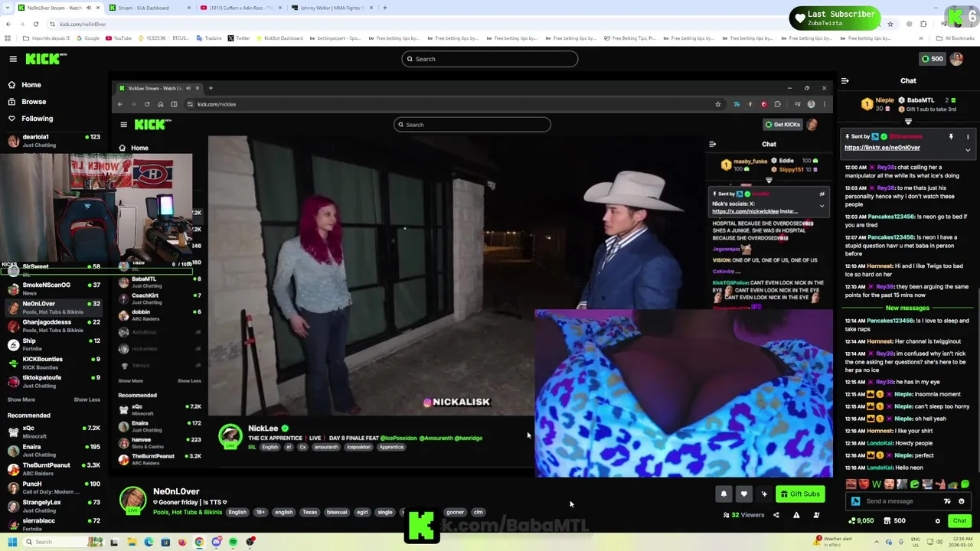Viewport: 980px width, 551px height.
Task: Click the Gift Subs button
Action: tap(800, 494)
